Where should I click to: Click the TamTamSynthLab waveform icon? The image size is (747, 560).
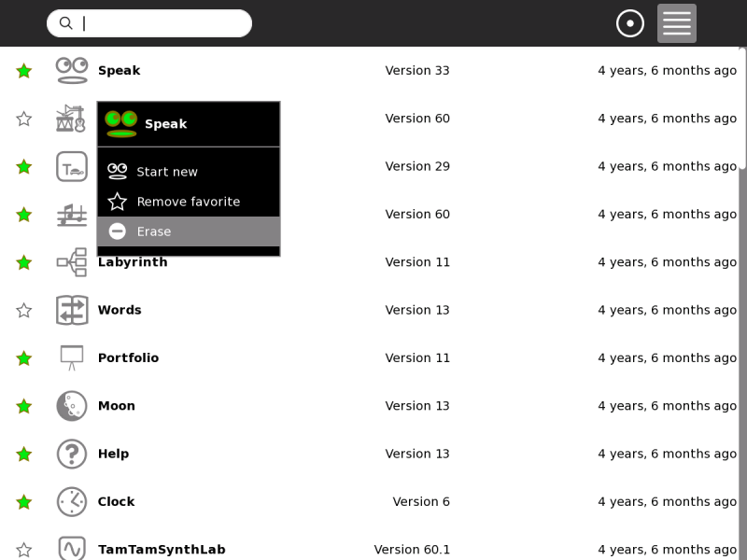point(72,549)
